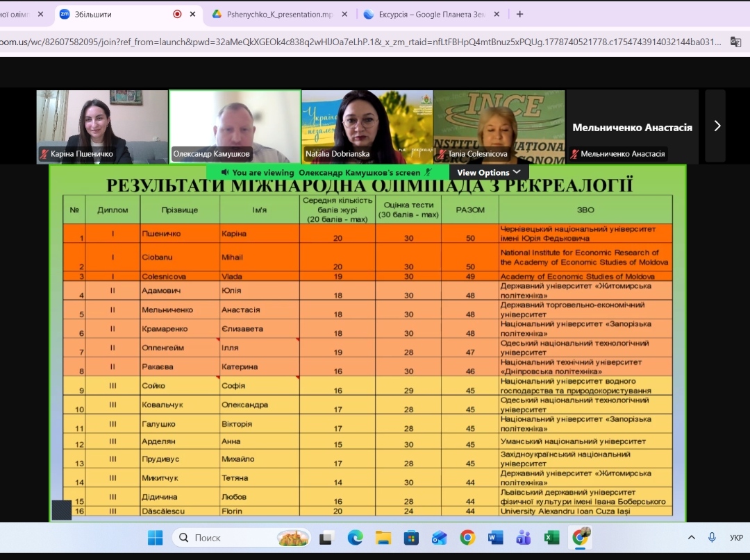The width and height of the screenshot is (750, 560).
Task: Click the Windows Start button
Action: coord(155,538)
